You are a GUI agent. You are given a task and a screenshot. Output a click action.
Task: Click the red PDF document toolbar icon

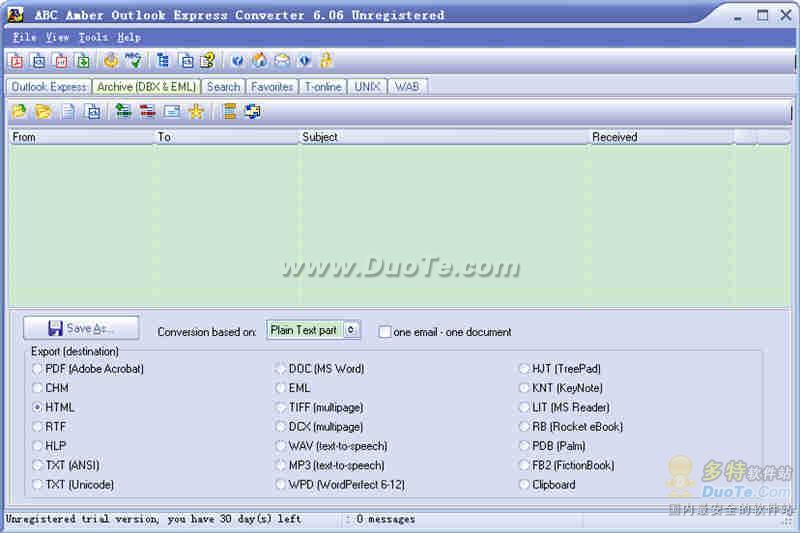point(16,61)
